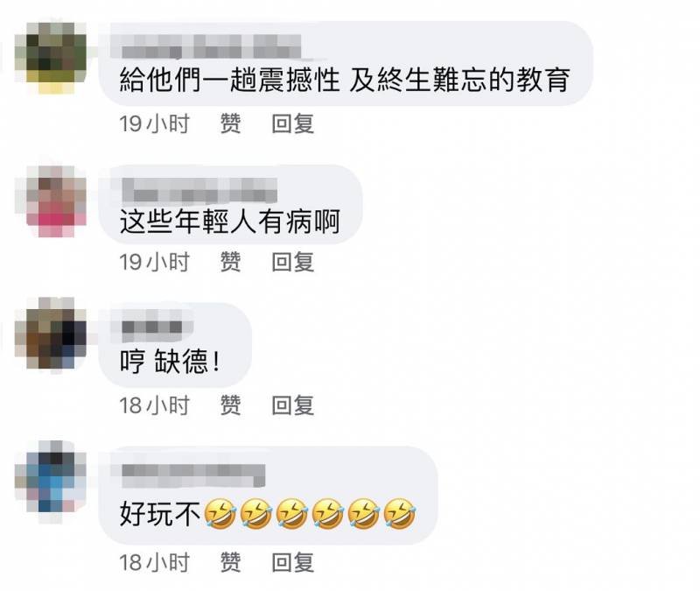
Task: Open blurred username above 震撼性 comment
Action: point(211,46)
